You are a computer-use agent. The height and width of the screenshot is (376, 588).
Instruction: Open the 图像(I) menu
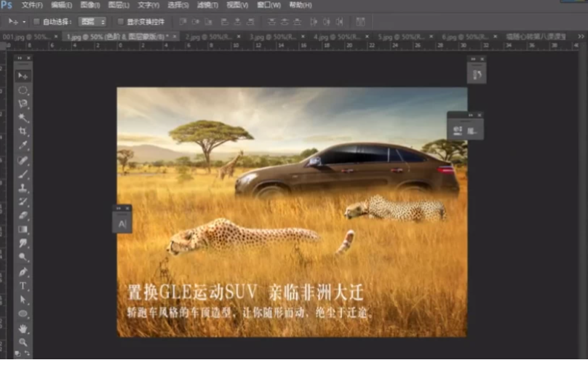[x=90, y=5]
